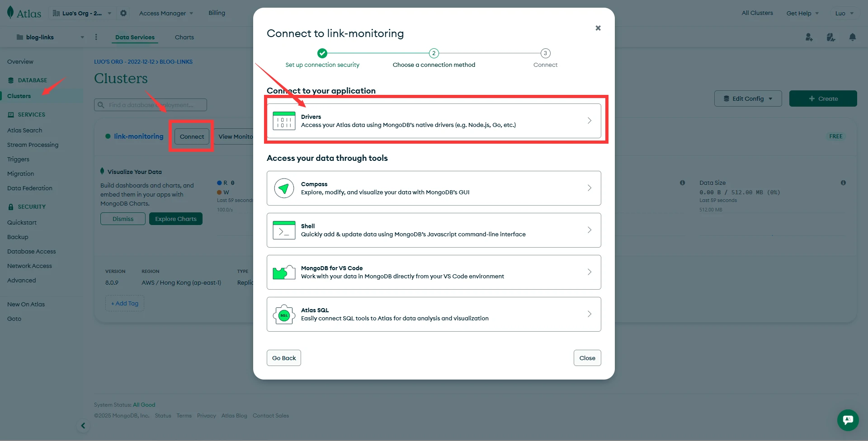Click the VS Code puzzle piece icon
868x441 pixels.
pos(284,272)
